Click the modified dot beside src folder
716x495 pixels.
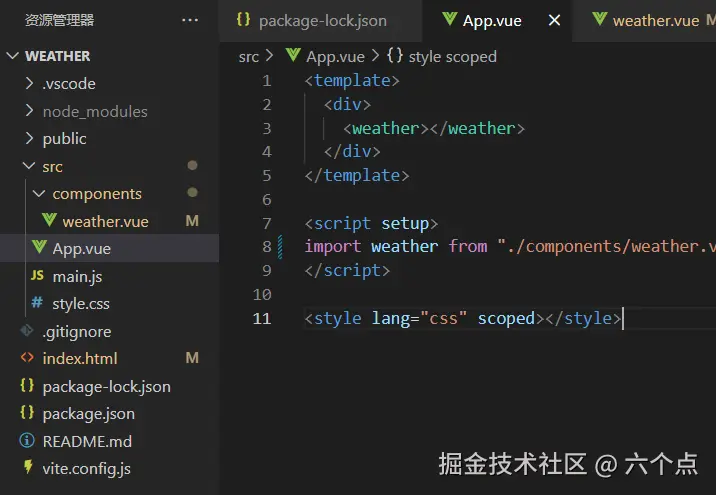coord(192,165)
